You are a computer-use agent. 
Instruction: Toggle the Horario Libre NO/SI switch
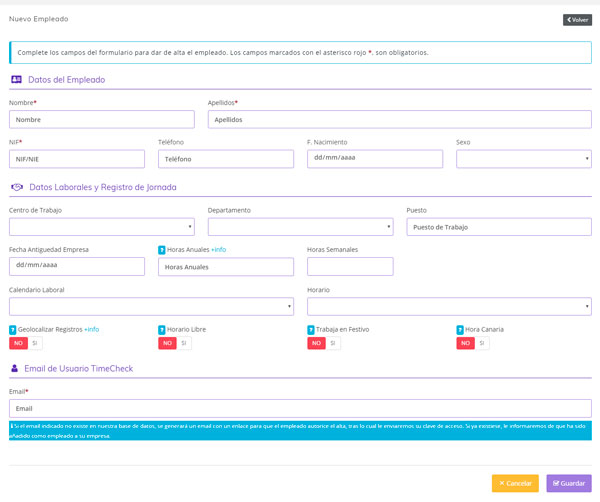(x=175, y=343)
